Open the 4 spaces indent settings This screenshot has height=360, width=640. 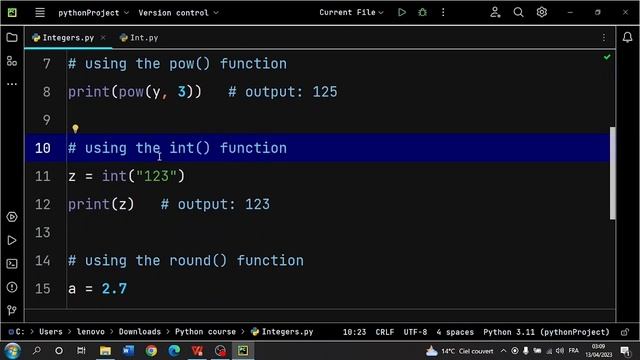(455, 332)
